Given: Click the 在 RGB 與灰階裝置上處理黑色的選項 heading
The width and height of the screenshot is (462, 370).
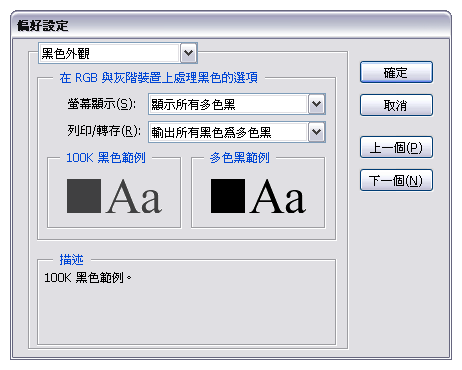Looking at the screenshot, I should [159, 78].
